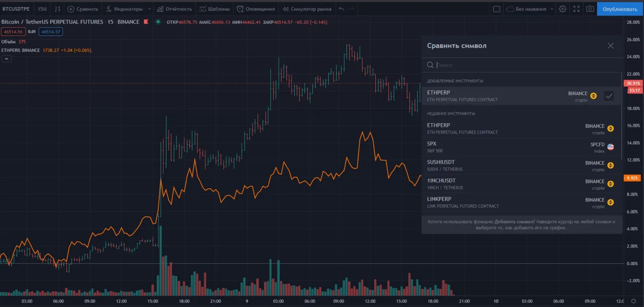Take a chart snapshot with camera icon
This screenshot has width=644, height=307.
[590, 9]
